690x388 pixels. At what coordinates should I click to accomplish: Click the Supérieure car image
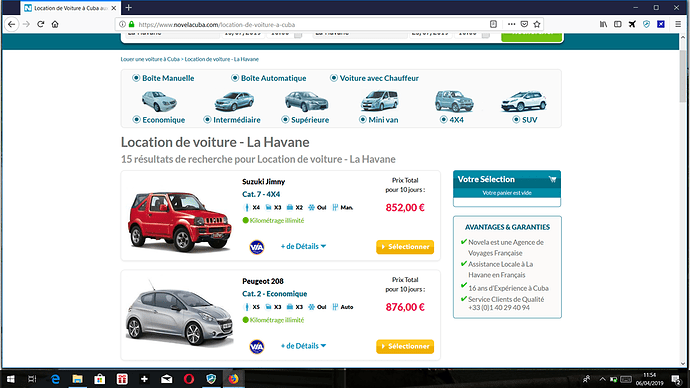tap(306, 101)
